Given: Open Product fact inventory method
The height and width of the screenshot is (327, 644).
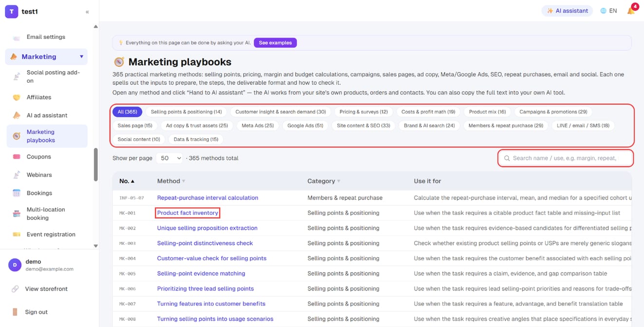Looking at the screenshot, I should pos(188,213).
